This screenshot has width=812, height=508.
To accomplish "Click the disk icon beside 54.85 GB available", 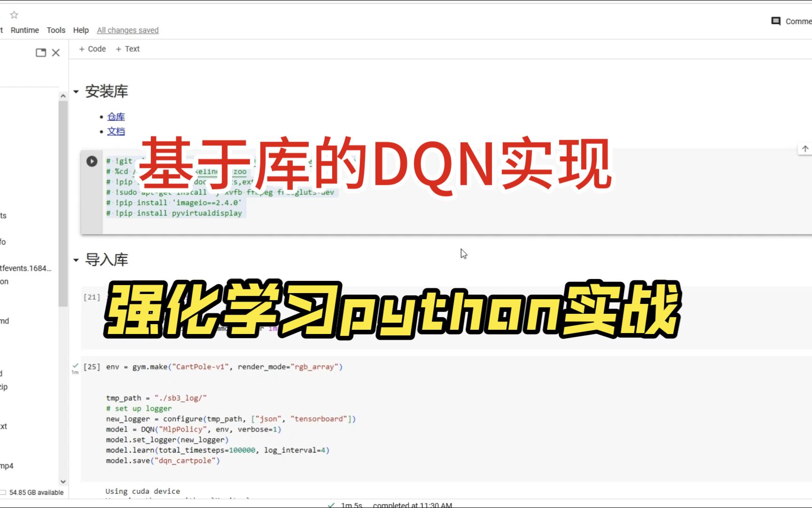I will 3,492.
